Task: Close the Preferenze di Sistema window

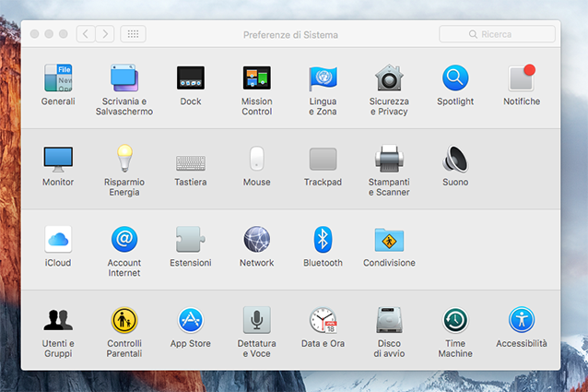Action: point(34,34)
